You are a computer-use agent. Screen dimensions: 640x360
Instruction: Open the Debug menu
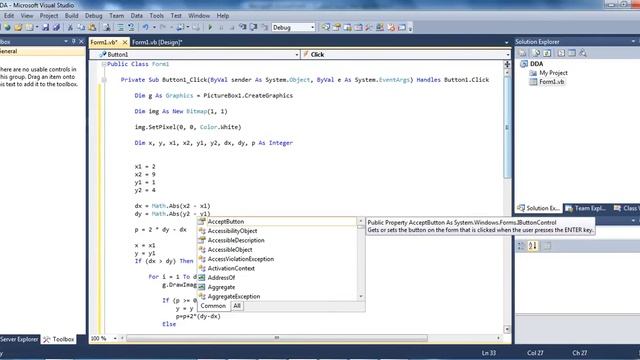pyautogui.click(x=93, y=16)
